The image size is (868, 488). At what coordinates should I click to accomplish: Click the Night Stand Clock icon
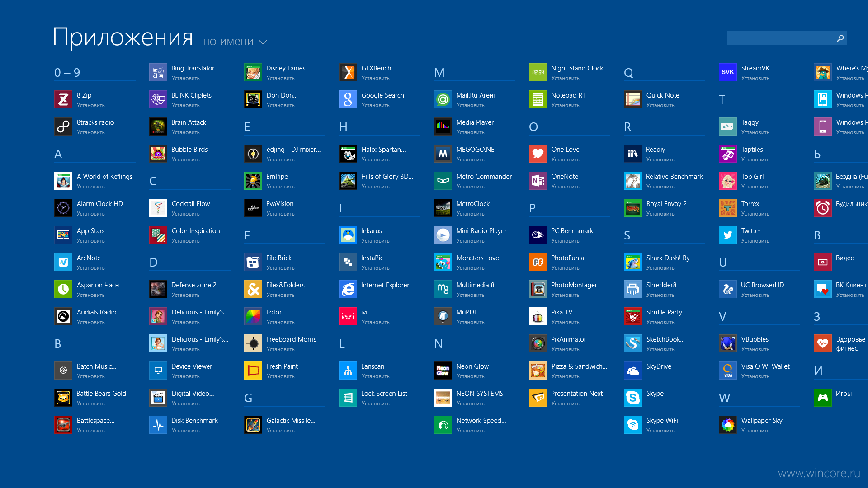coord(538,72)
